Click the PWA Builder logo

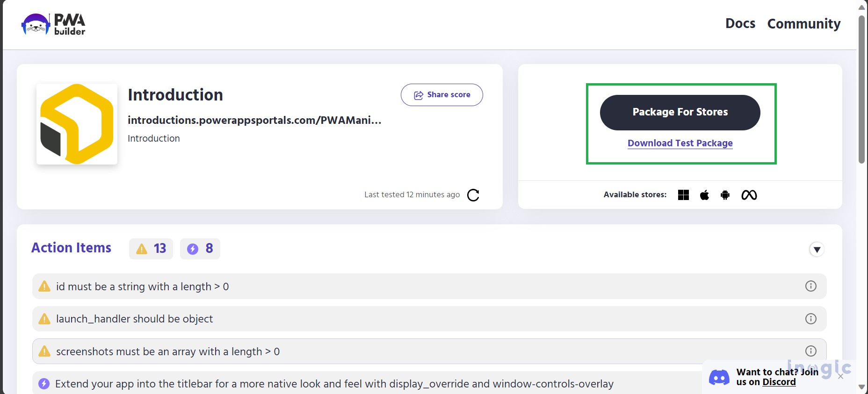click(53, 24)
